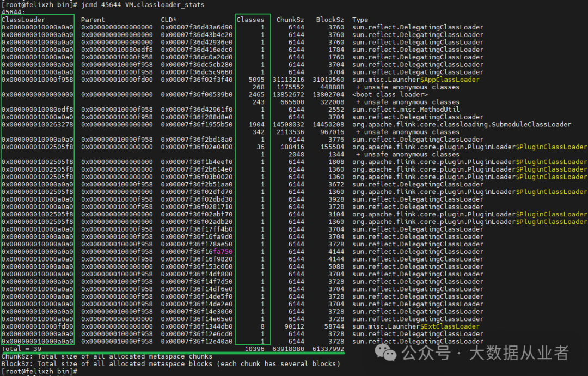Click the ChunkSz value 31113216
Image resolution: width=588 pixels, height=376 pixels.
coord(289,80)
